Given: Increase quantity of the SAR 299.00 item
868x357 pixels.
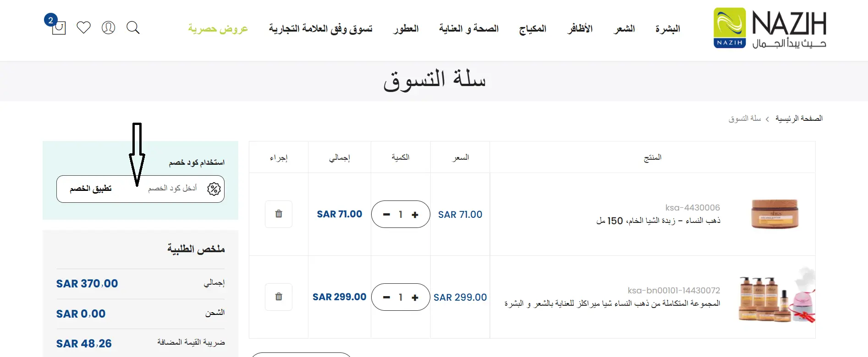Looking at the screenshot, I should (415, 297).
